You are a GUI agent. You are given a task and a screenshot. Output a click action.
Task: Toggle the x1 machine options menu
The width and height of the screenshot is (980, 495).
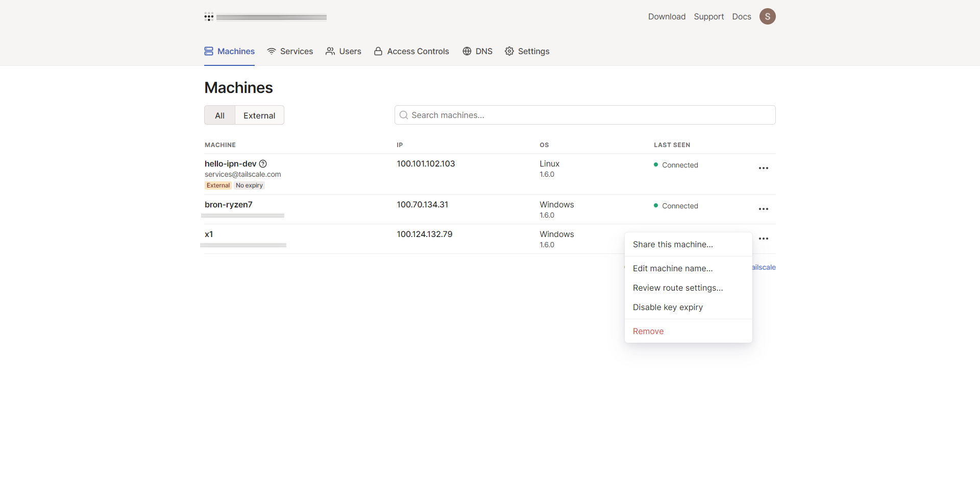click(x=763, y=239)
